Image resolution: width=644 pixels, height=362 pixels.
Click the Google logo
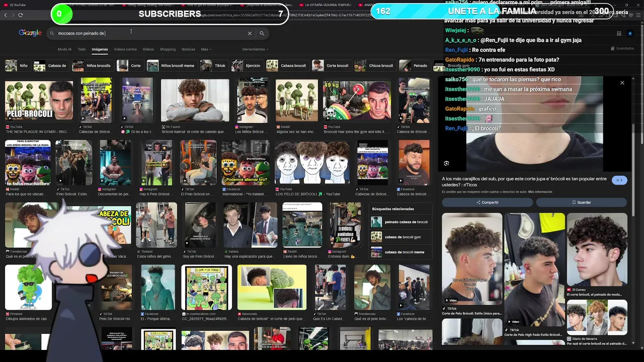point(30,33)
